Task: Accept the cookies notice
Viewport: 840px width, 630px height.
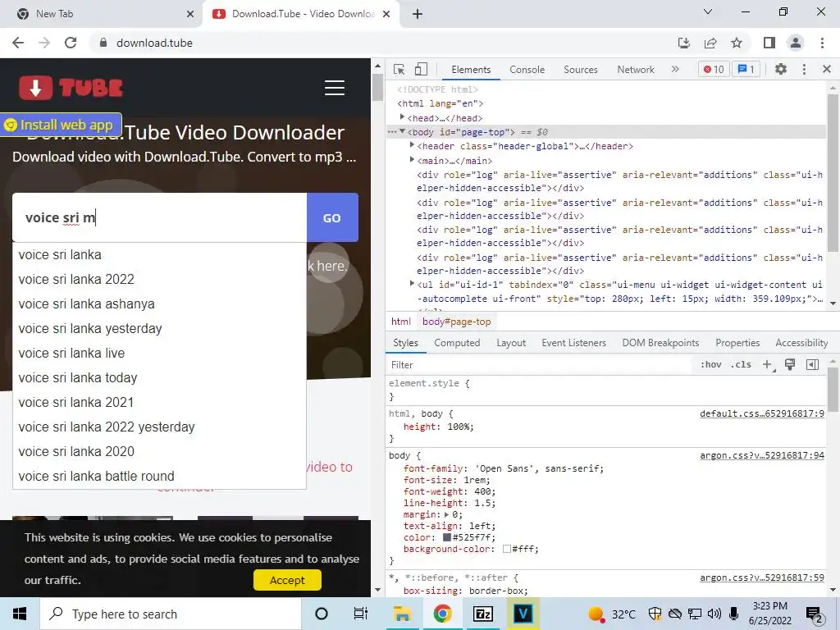Action: (x=287, y=580)
